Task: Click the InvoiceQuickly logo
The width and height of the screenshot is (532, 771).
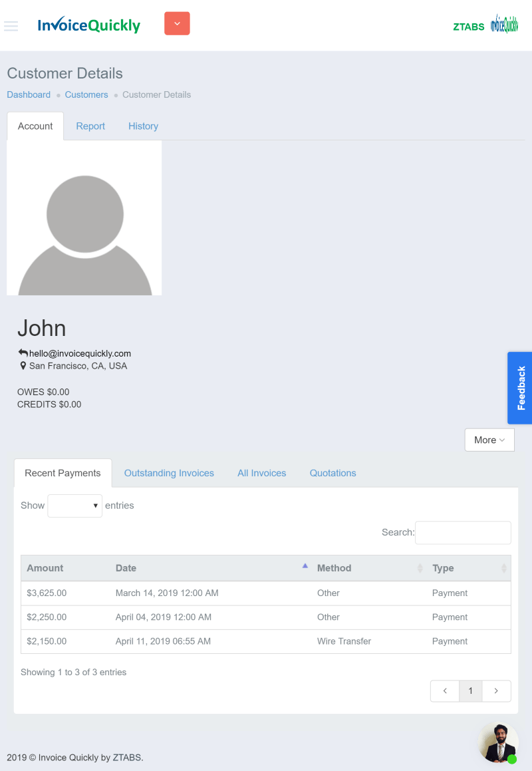Action: click(x=89, y=25)
